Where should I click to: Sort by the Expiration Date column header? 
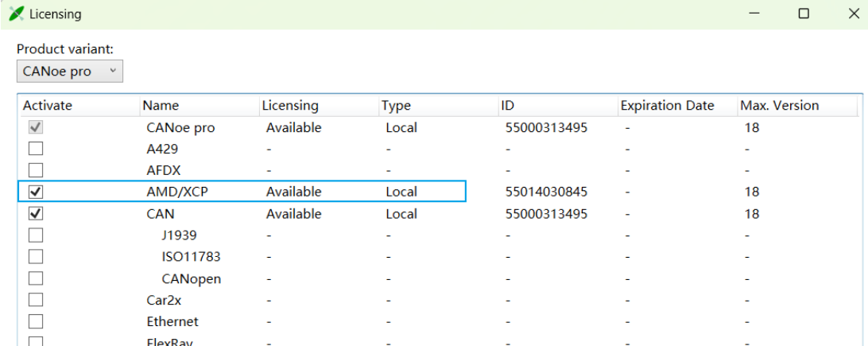pyautogui.click(x=677, y=106)
